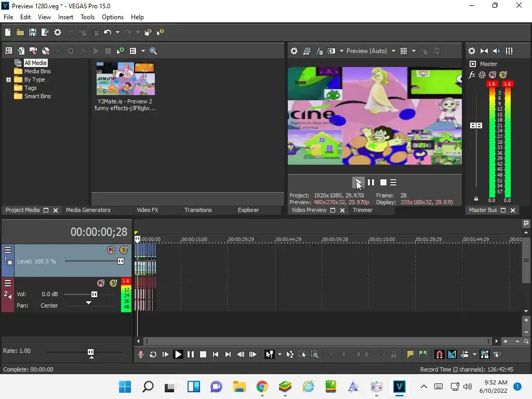
Task: Switch to the Video FX tab
Action: point(147,210)
